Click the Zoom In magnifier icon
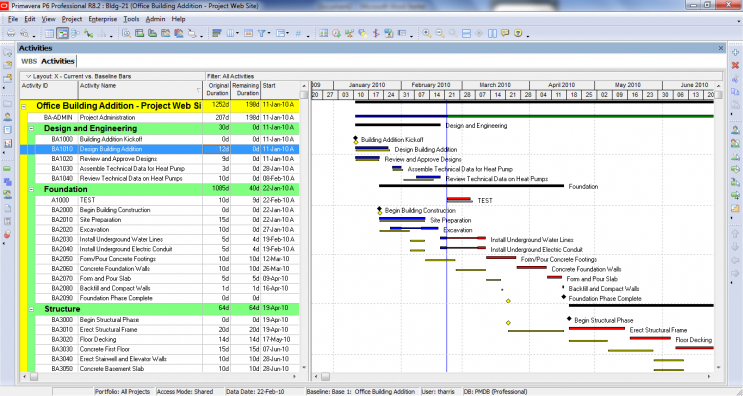Image resolution: width=743 pixels, height=396 pixels. click(x=427, y=33)
